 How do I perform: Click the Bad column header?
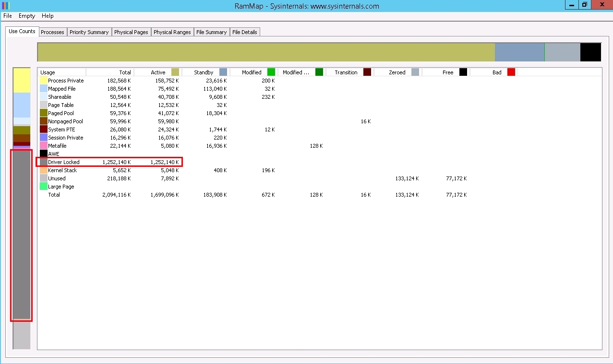click(x=494, y=72)
